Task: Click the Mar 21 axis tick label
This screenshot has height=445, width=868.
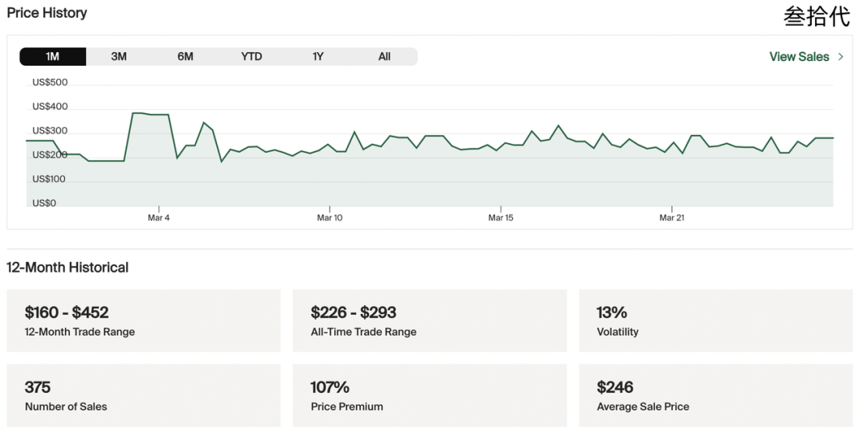Action: tap(672, 218)
